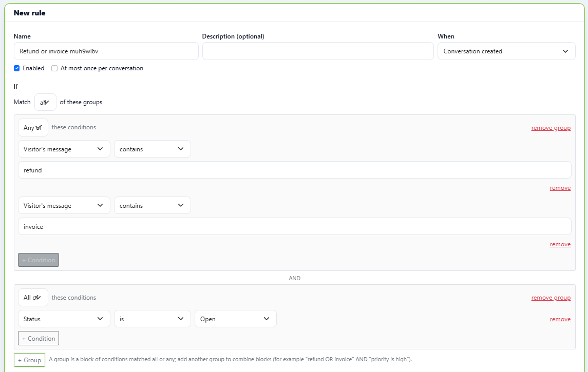This screenshot has width=588, height=372.
Task: Click the Description (optional) input field
Action: click(318, 51)
